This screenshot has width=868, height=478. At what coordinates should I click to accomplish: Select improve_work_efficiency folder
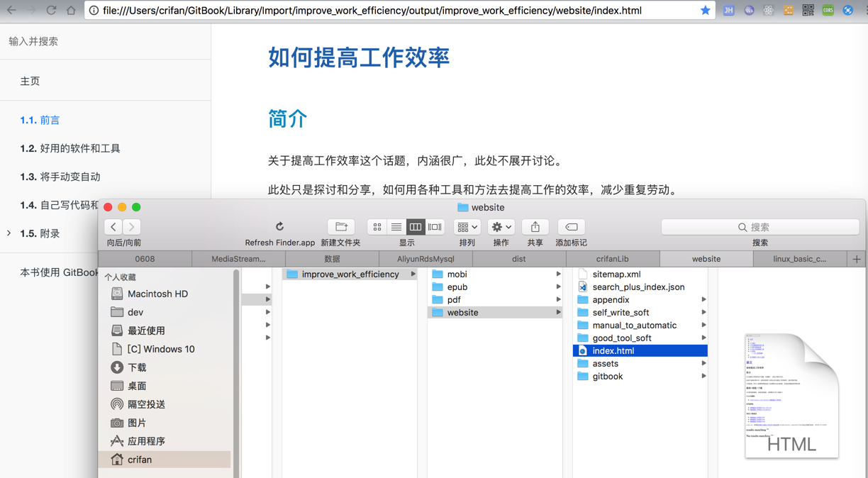coord(350,274)
